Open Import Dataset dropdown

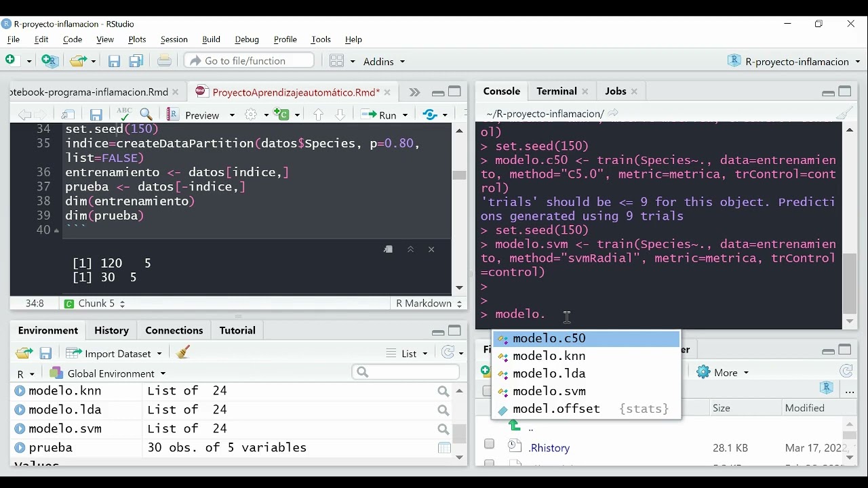coord(114,353)
